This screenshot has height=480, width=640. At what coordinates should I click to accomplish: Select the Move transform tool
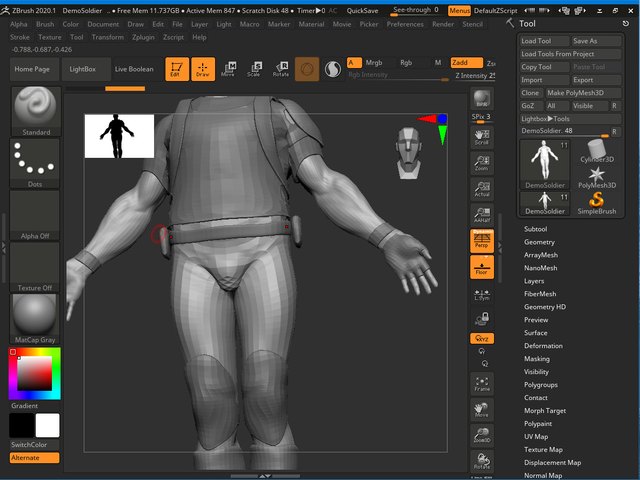click(228, 69)
